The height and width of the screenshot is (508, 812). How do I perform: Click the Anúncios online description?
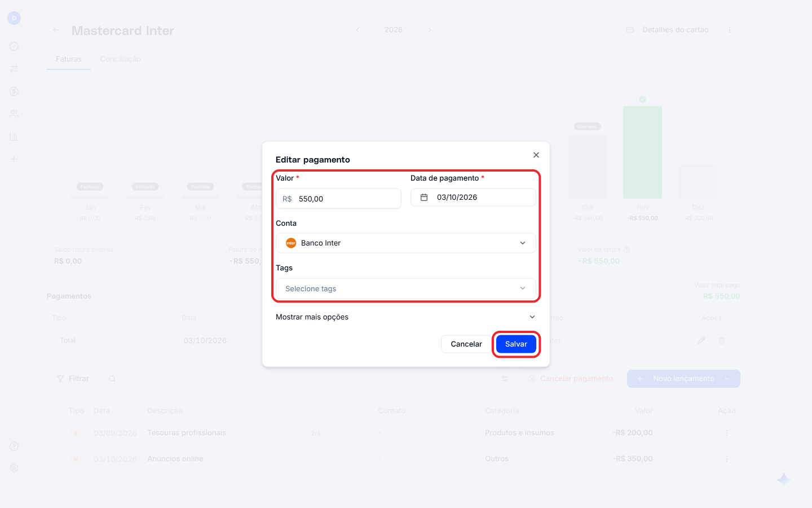pyautogui.click(x=175, y=459)
